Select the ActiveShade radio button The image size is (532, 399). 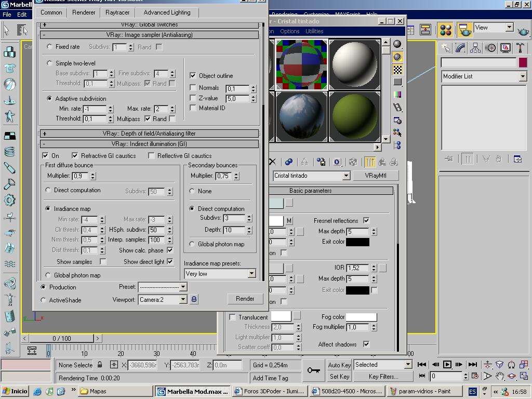point(43,300)
